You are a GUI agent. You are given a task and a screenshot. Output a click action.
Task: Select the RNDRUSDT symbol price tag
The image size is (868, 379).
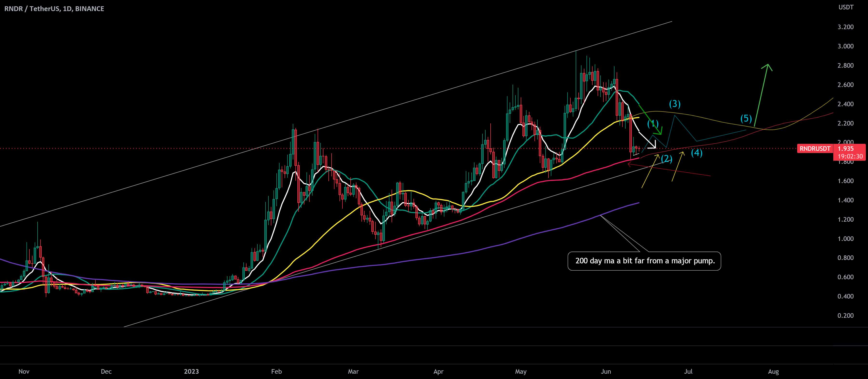pos(815,149)
